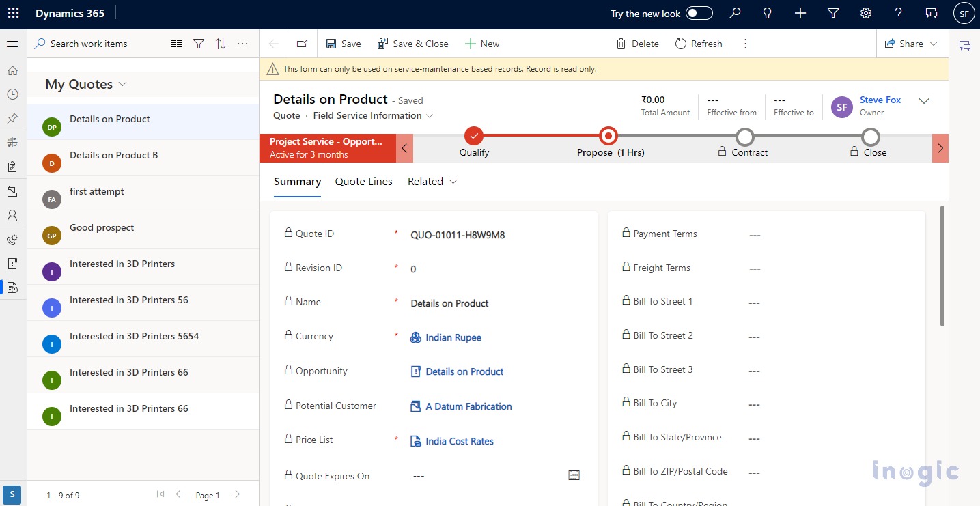The image size is (980, 506).
Task: Go to Home in left sidebar
Action: click(x=12, y=70)
